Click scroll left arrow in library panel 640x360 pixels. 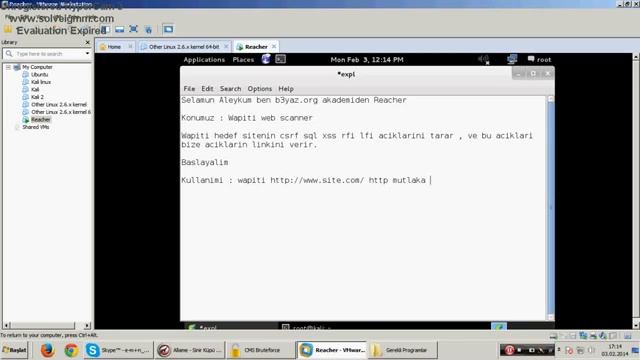(6, 325)
